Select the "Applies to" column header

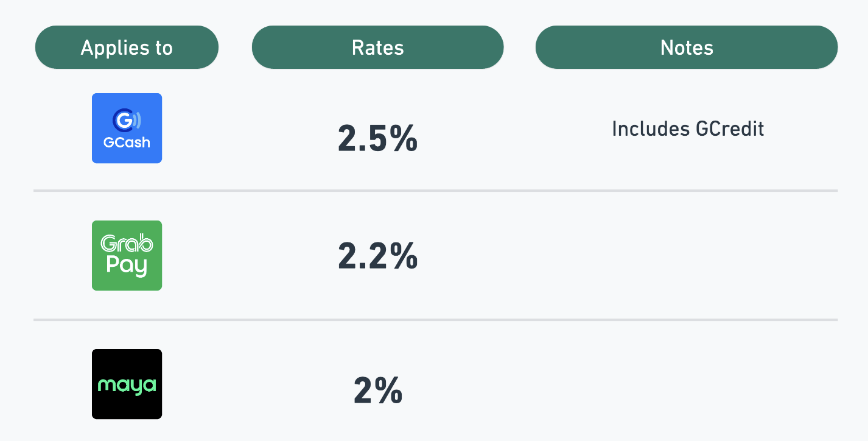[127, 48]
